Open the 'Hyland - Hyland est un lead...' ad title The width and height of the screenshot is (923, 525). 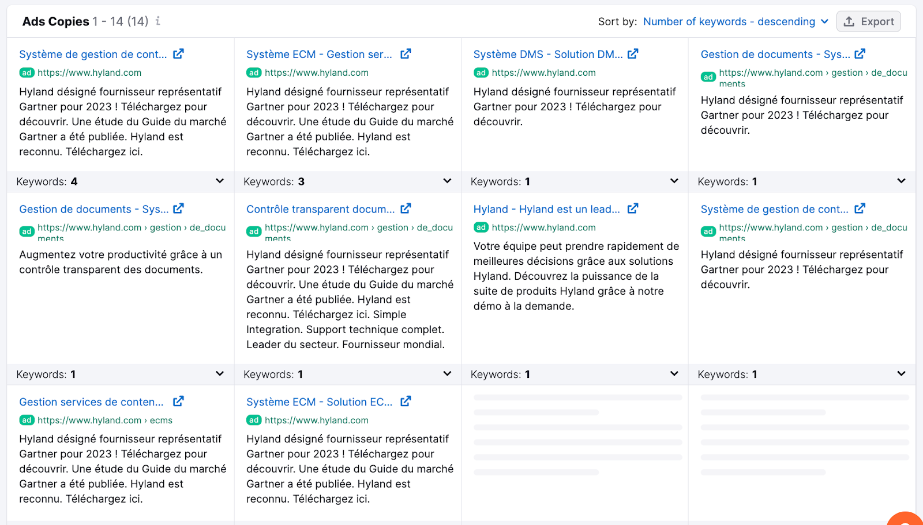[546, 209]
